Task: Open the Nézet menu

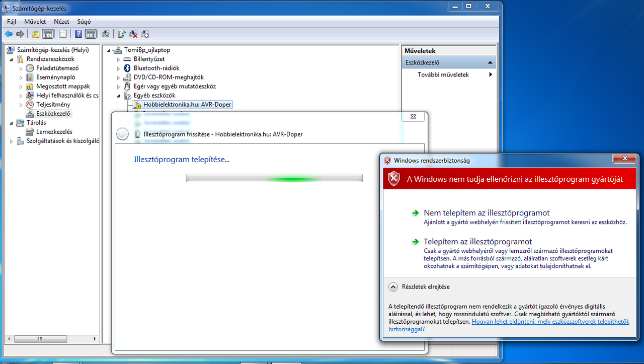Action: (61, 22)
